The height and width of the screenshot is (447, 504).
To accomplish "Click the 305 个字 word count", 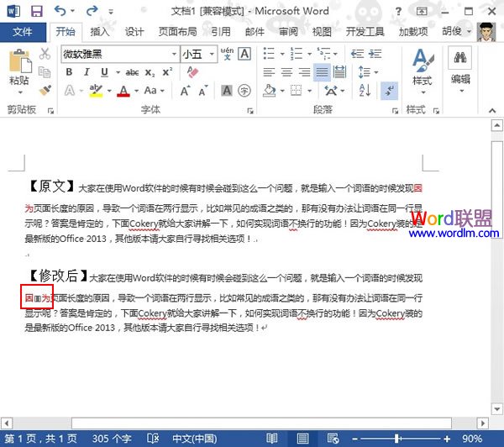I will [x=111, y=439].
